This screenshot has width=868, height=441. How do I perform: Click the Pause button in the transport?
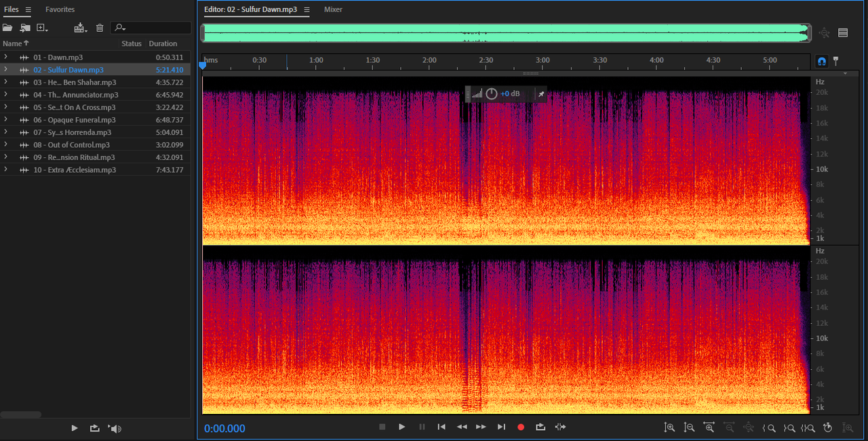(x=422, y=427)
